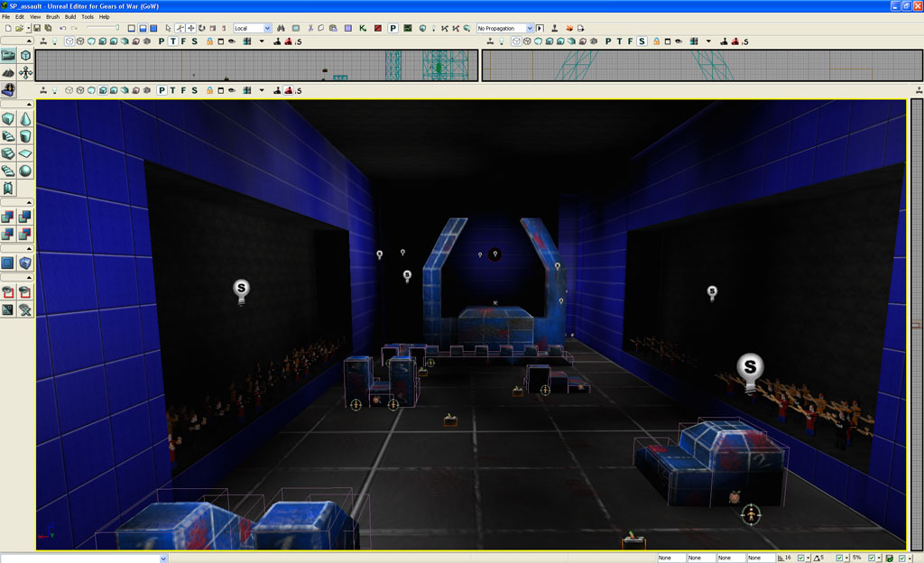Click the Undo arrow icon
Image resolution: width=924 pixels, height=563 pixels.
[62, 28]
